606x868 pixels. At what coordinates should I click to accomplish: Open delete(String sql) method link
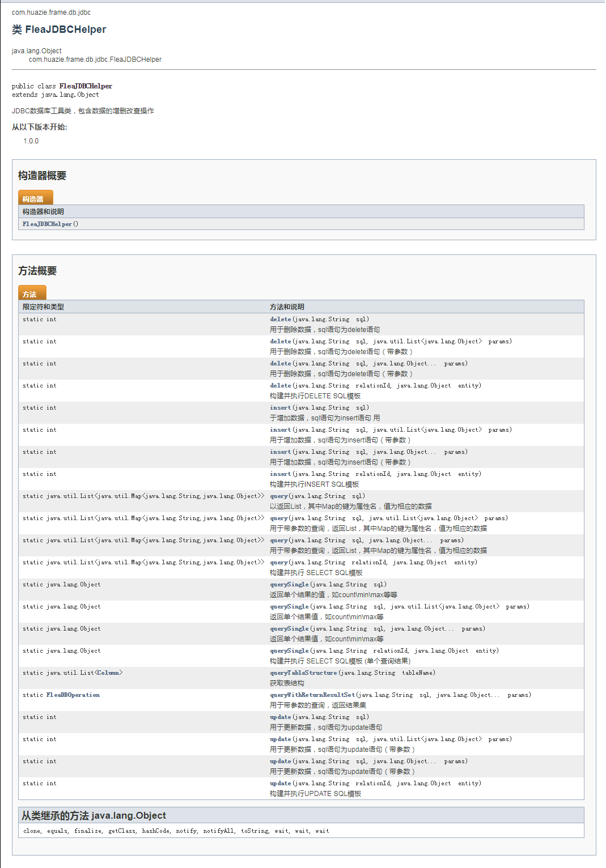281,319
